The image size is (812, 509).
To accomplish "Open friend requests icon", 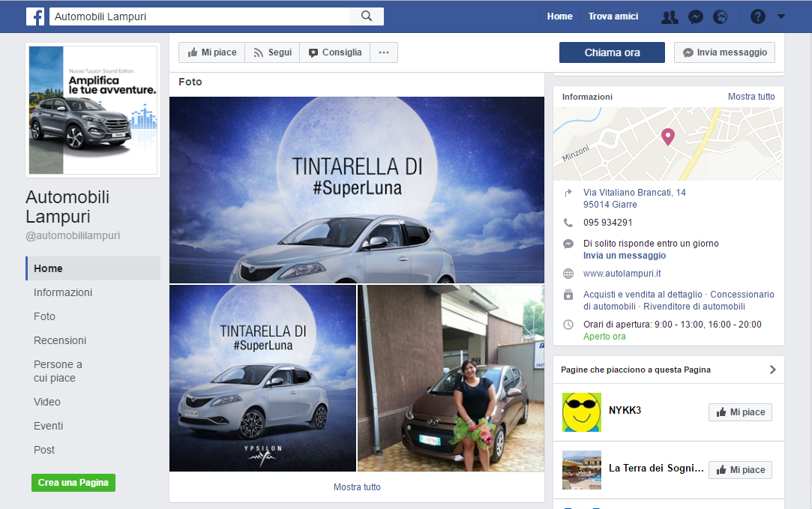I will coord(670,17).
